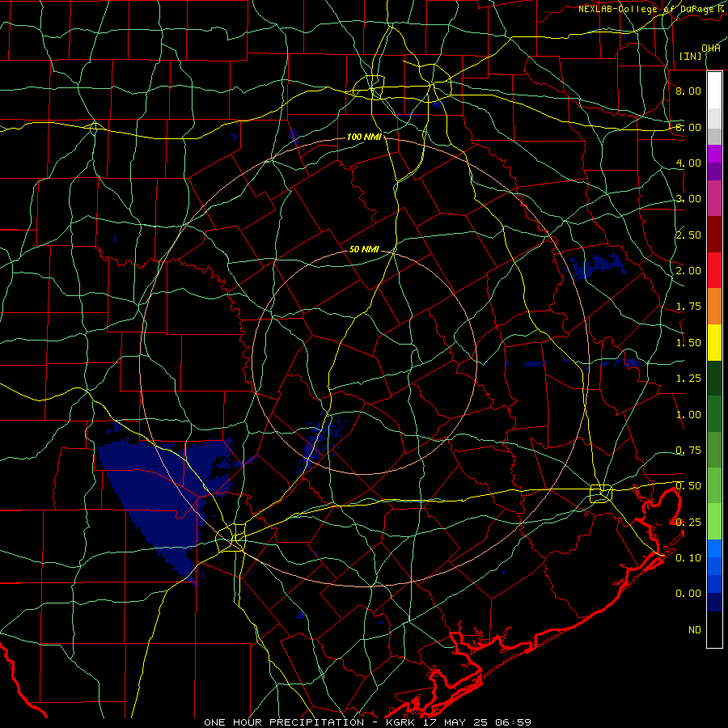Select the '1.50' legend label
The height and width of the screenshot is (728, 728).
[688, 343]
